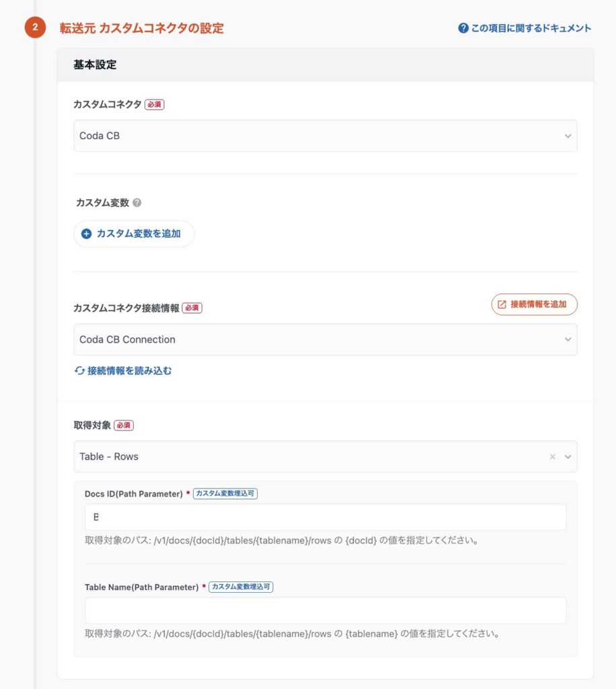Expand the Coda CB Connection dropdown

click(325, 340)
